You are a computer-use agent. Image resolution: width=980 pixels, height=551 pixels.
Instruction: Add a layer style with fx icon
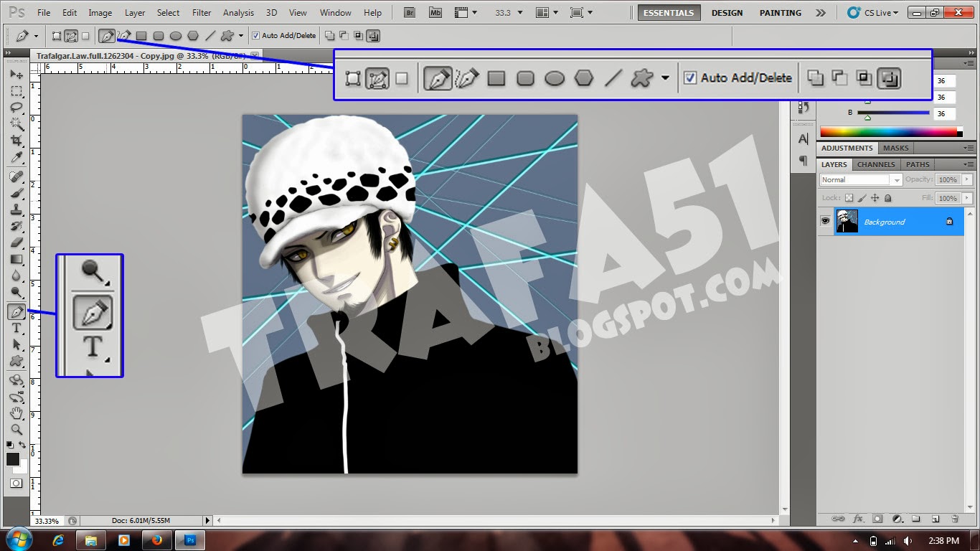tap(857, 519)
